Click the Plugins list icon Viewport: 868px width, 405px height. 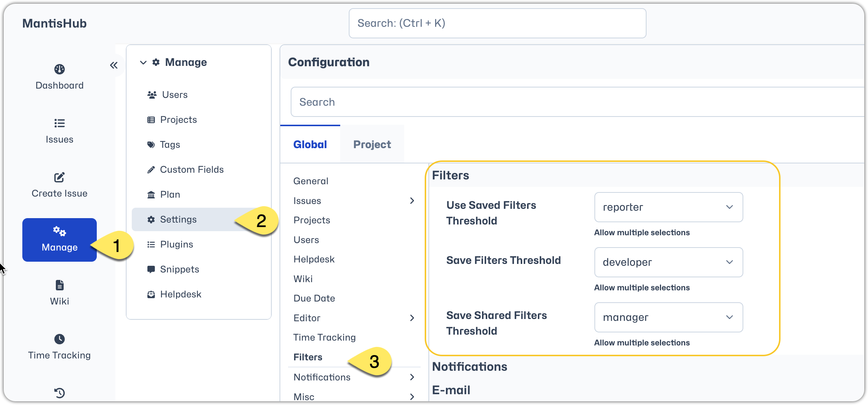tap(151, 245)
